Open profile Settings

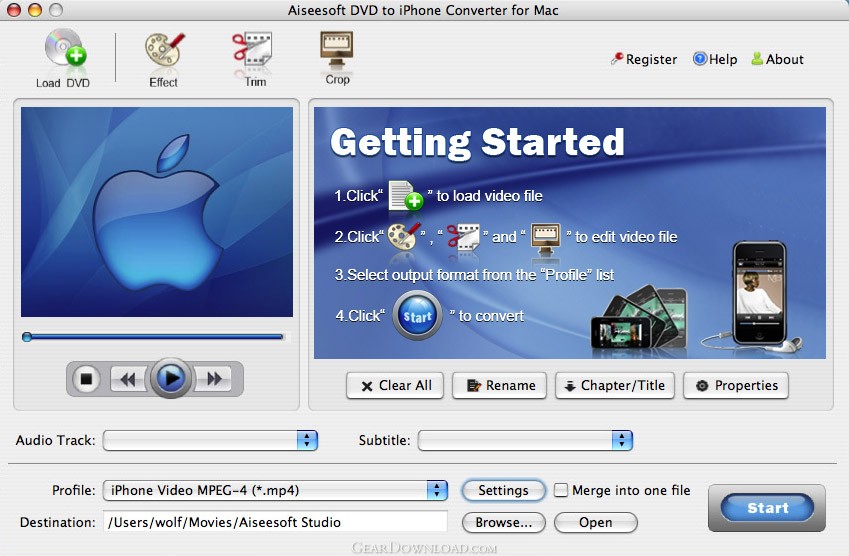click(x=504, y=490)
